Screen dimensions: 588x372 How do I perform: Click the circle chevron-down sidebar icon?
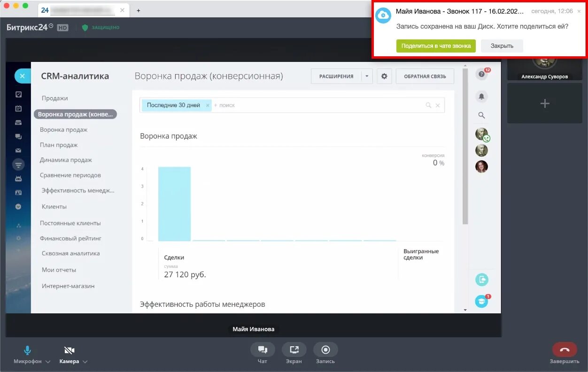coord(18,206)
